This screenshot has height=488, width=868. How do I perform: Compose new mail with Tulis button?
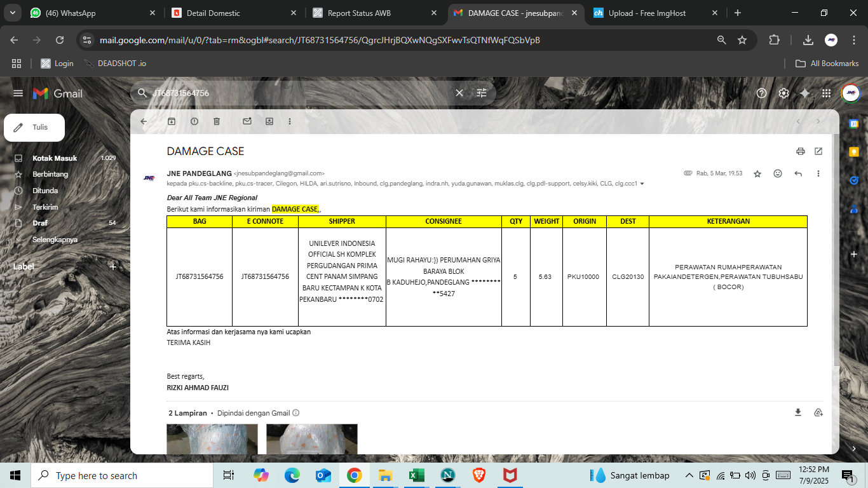(x=34, y=127)
